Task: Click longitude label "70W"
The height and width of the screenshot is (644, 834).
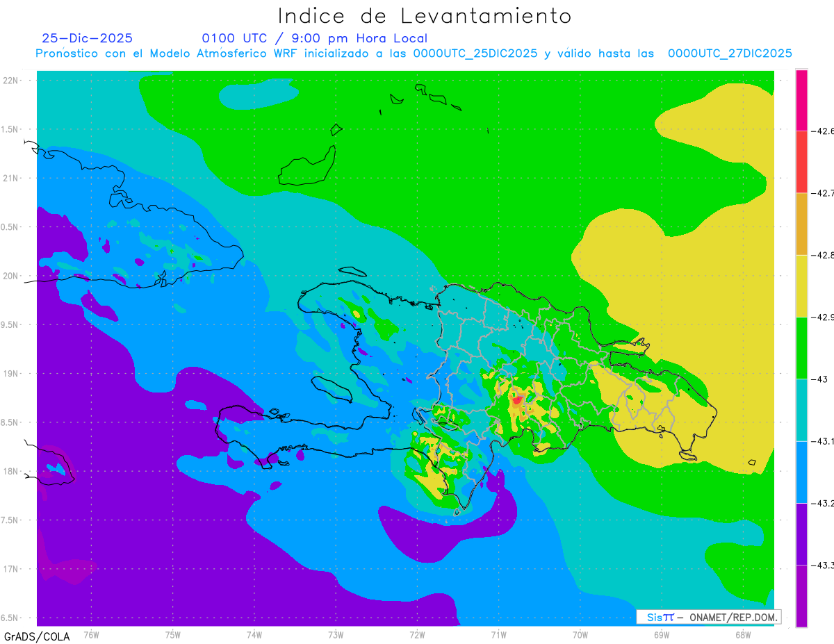Action: tap(580, 634)
